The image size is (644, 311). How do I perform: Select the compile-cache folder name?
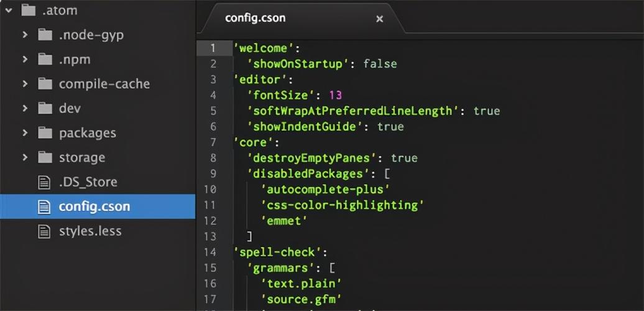point(104,84)
